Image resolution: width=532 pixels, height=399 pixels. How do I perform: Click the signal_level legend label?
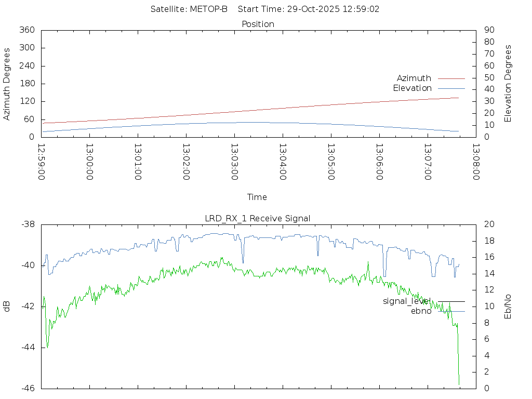[407, 301]
